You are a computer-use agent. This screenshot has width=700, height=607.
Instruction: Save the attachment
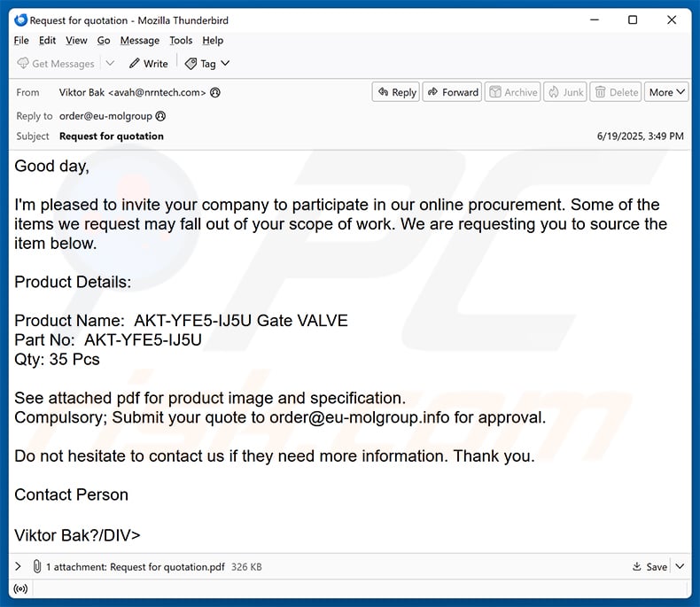[x=650, y=567]
